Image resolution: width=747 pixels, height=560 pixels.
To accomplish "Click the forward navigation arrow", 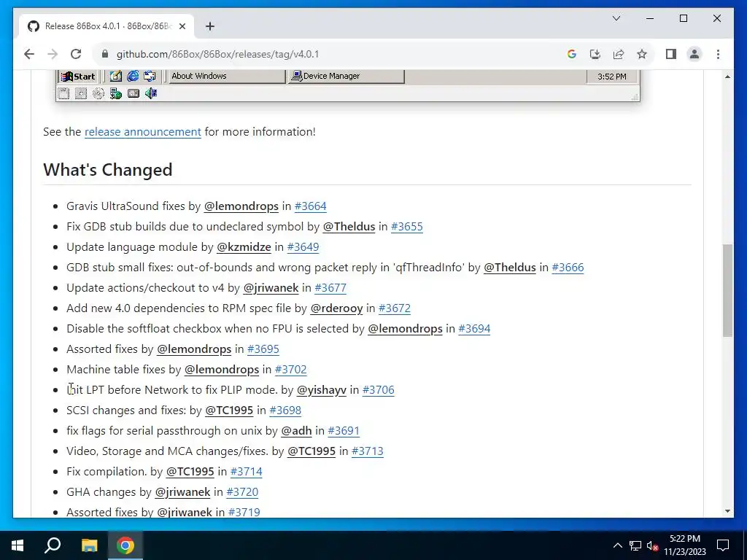I will point(53,54).
